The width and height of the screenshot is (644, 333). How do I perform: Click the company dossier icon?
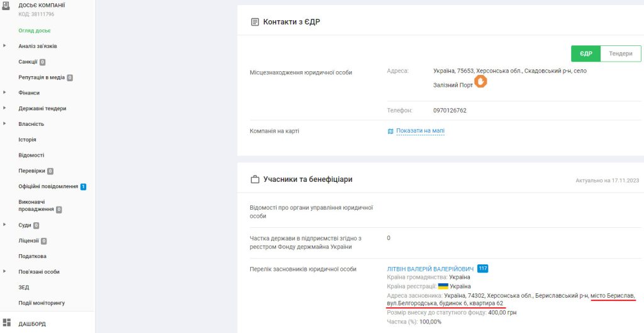point(6,6)
